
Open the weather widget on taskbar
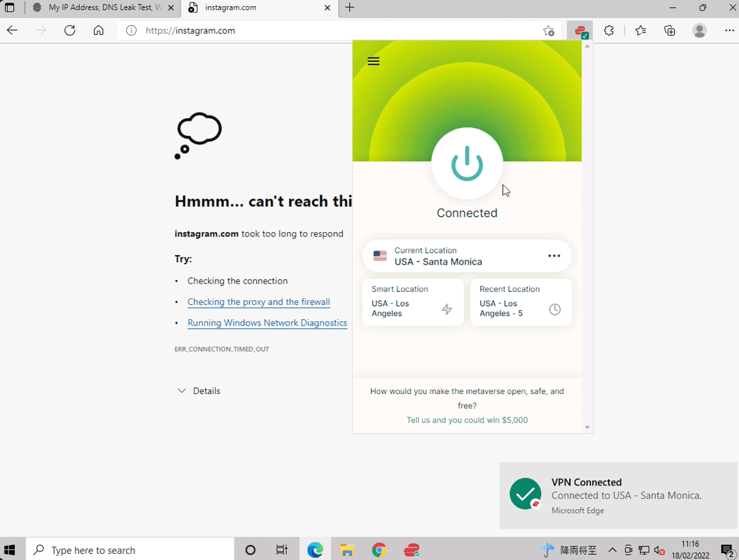(569, 550)
